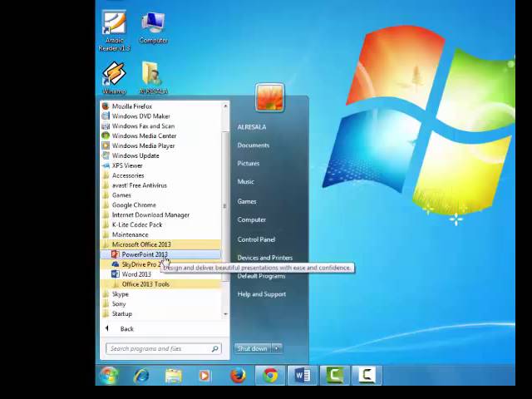Collapse the Microsoft Office 2013 folder
The width and height of the screenshot is (532, 399).
click(x=160, y=244)
